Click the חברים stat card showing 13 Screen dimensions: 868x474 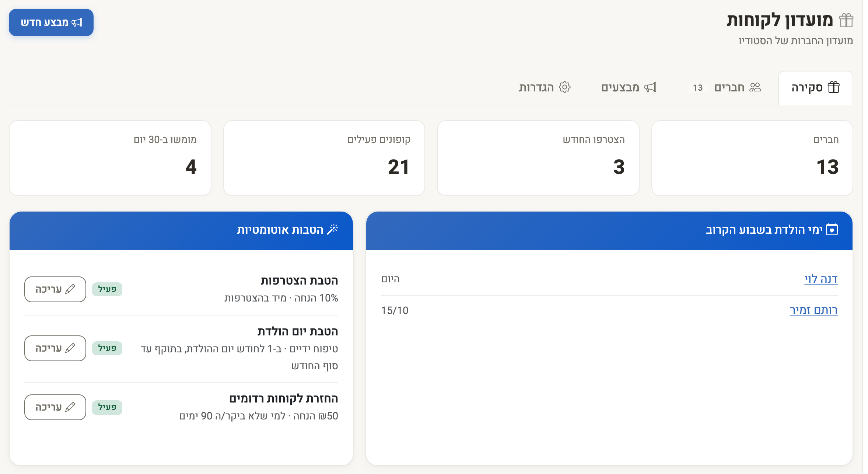pos(752,158)
